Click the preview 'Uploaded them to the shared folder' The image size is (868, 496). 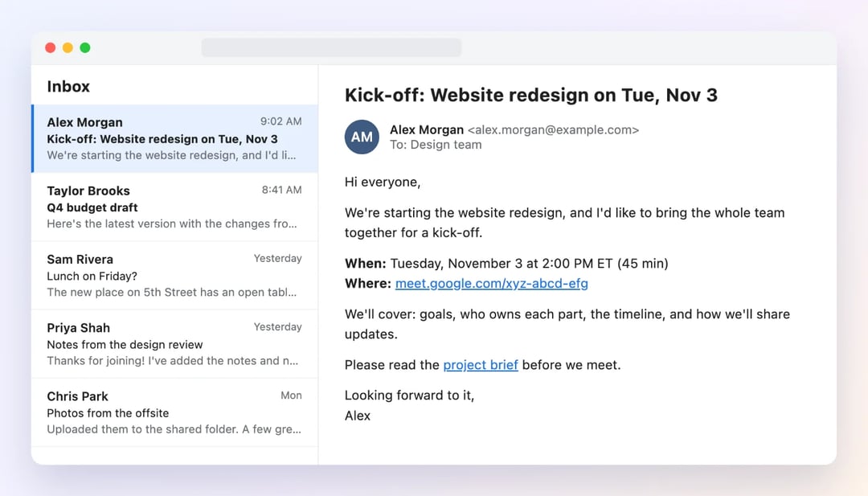[174, 429]
